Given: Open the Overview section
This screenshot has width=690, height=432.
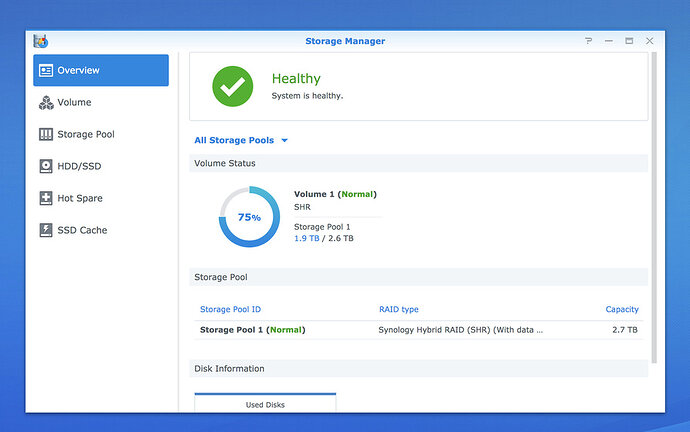Looking at the screenshot, I should pos(101,70).
